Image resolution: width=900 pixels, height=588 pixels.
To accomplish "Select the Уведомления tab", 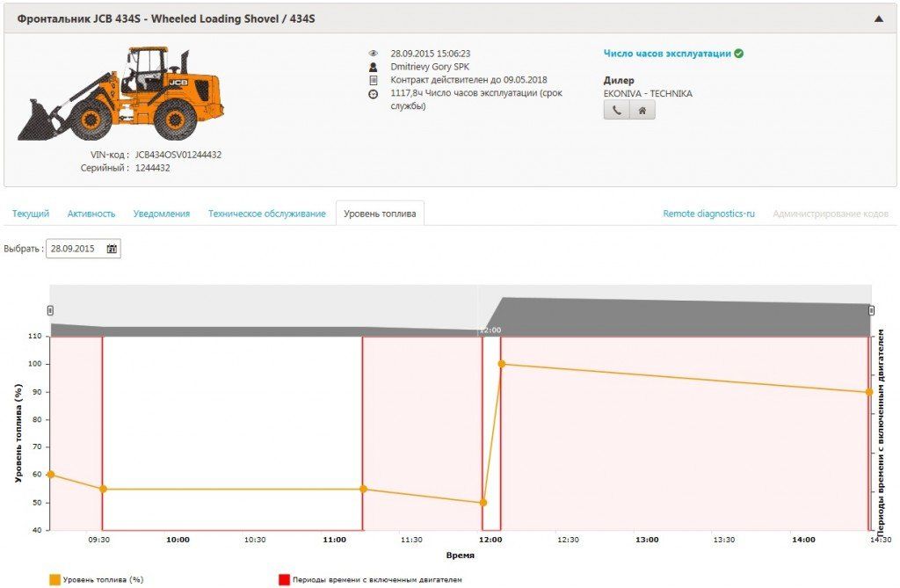I will 162,214.
